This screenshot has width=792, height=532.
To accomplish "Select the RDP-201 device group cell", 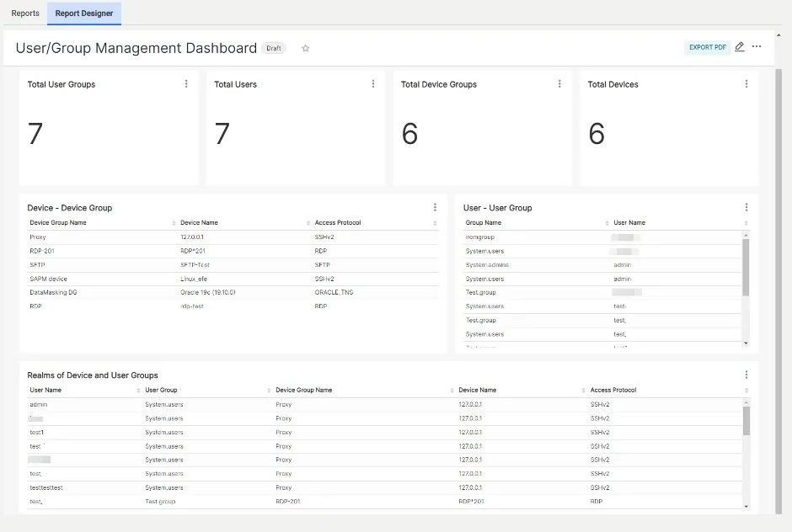I will click(x=42, y=251).
